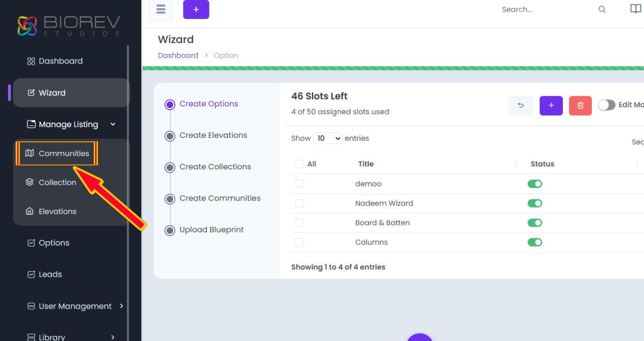Check the Board & Batten row checkbox

(x=299, y=223)
